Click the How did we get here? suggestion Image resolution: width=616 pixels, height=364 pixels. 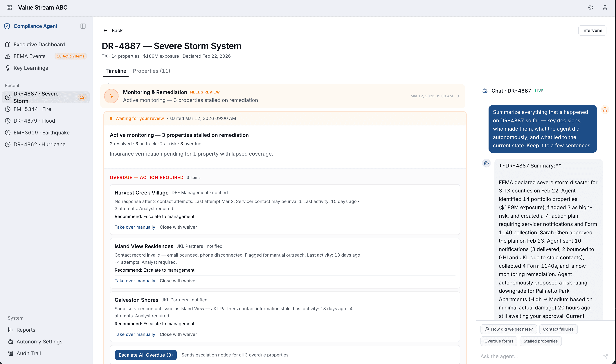509,329
